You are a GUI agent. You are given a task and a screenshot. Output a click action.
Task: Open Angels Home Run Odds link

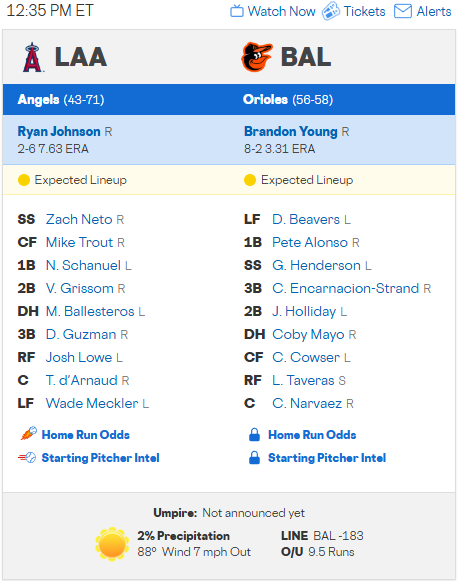point(86,435)
